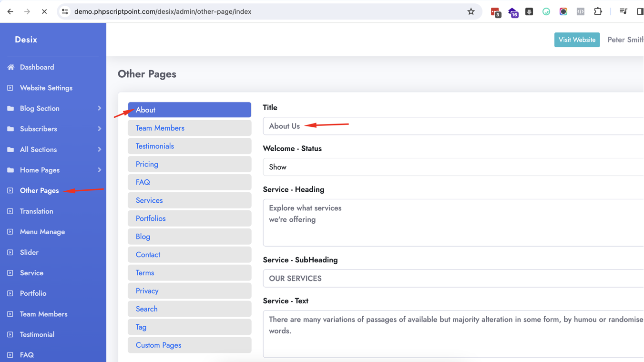The width and height of the screenshot is (644, 362).
Task: Click the Dashboard home icon in sidebar
Action: point(10,67)
